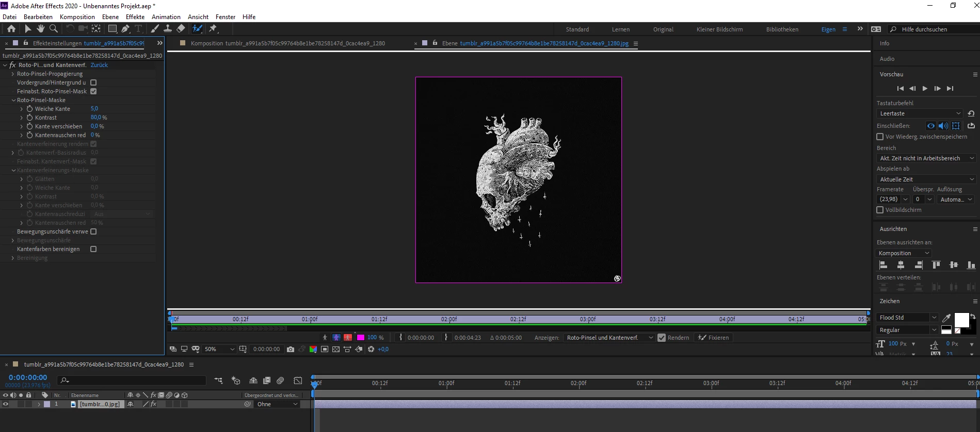Image resolution: width=980 pixels, height=432 pixels.
Task: Enable the Vollbildschirm checkbox
Action: click(880, 210)
